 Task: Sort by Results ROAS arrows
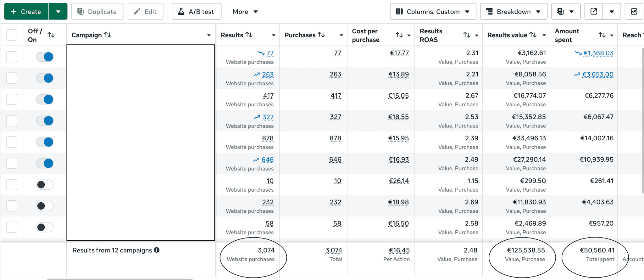point(467,35)
